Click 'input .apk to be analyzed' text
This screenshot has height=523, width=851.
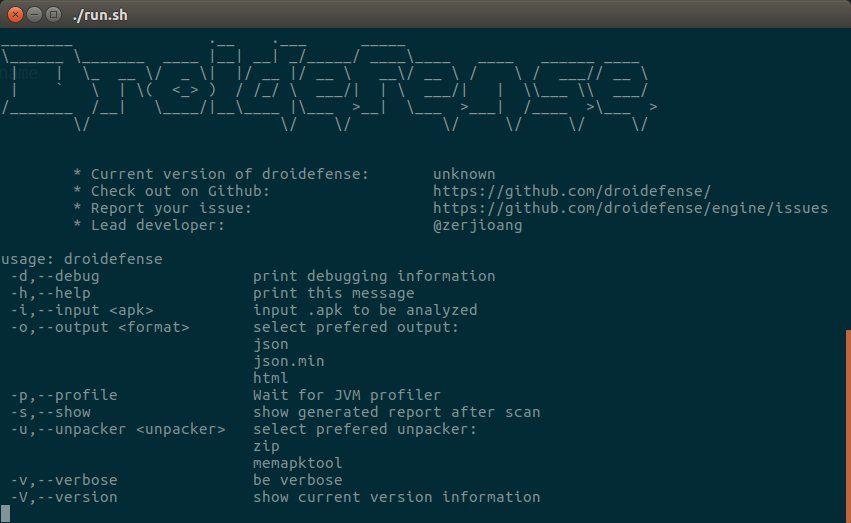(x=365, y=310)
